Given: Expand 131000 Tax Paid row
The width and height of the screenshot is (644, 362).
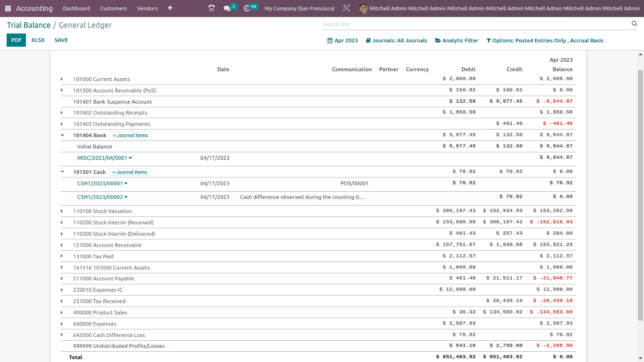Looking at the screenshot, I should (x=62, y=256).
